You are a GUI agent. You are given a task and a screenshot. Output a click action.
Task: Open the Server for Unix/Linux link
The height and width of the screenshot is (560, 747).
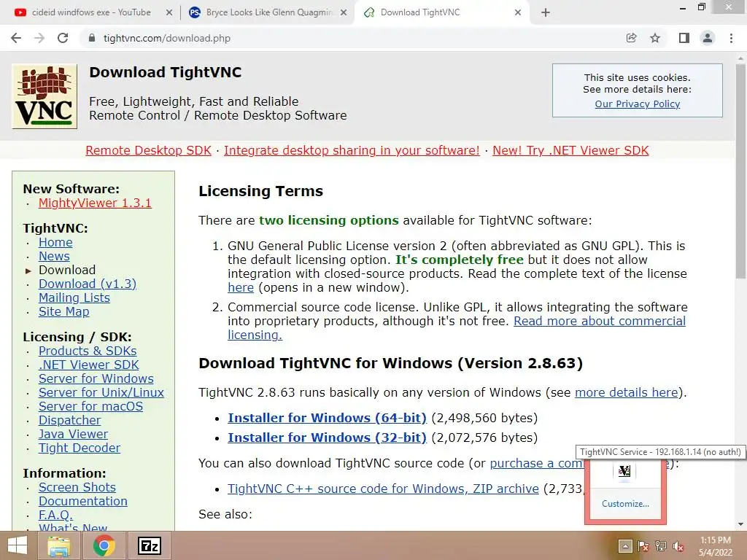[101, 392]
